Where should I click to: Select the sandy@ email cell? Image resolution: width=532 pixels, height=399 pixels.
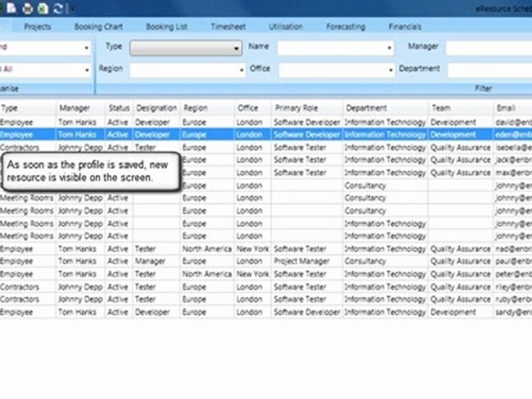coord(513,312)
